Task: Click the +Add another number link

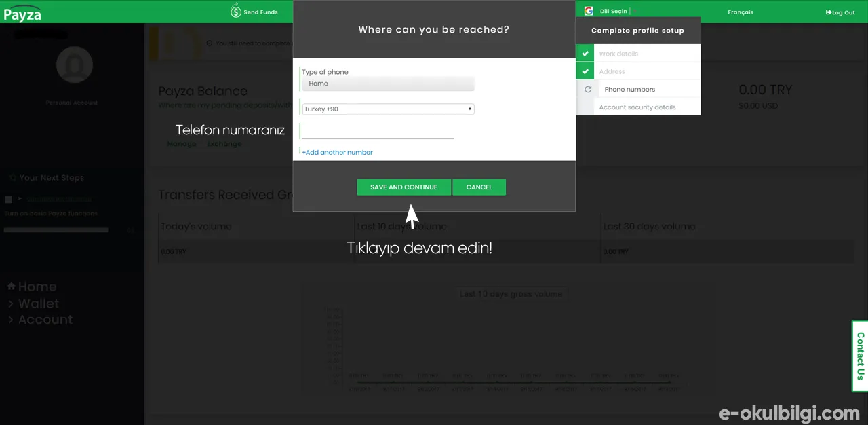Action: pos(337,152)
